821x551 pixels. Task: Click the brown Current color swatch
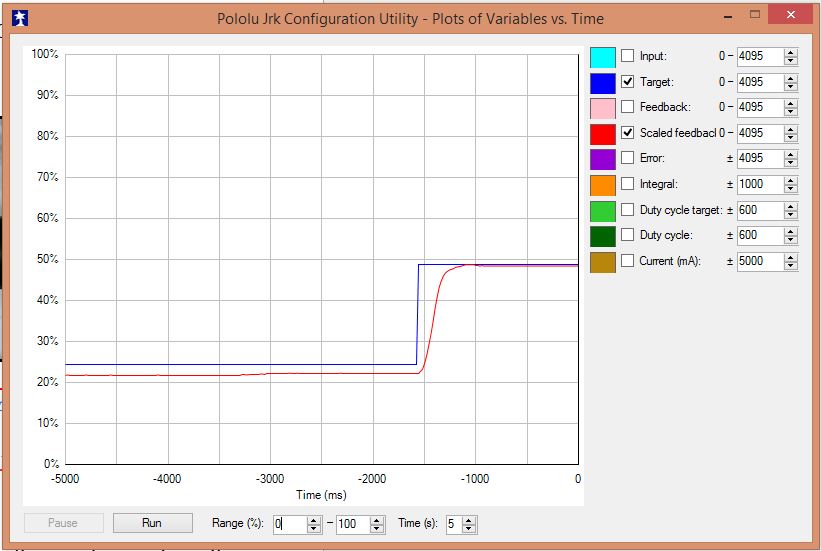coord(603,262)
